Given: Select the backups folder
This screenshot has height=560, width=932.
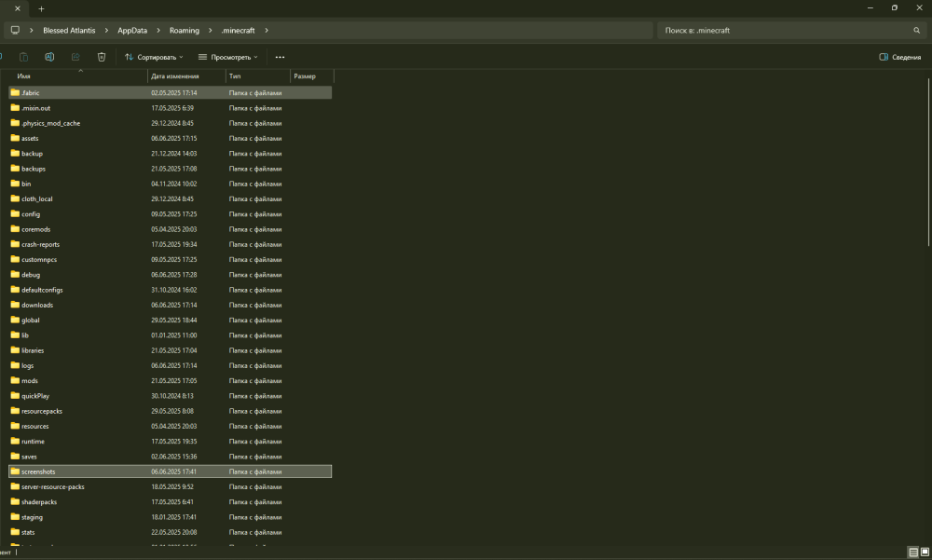Looking at the screenshot, I should click(x=170, y=169).
